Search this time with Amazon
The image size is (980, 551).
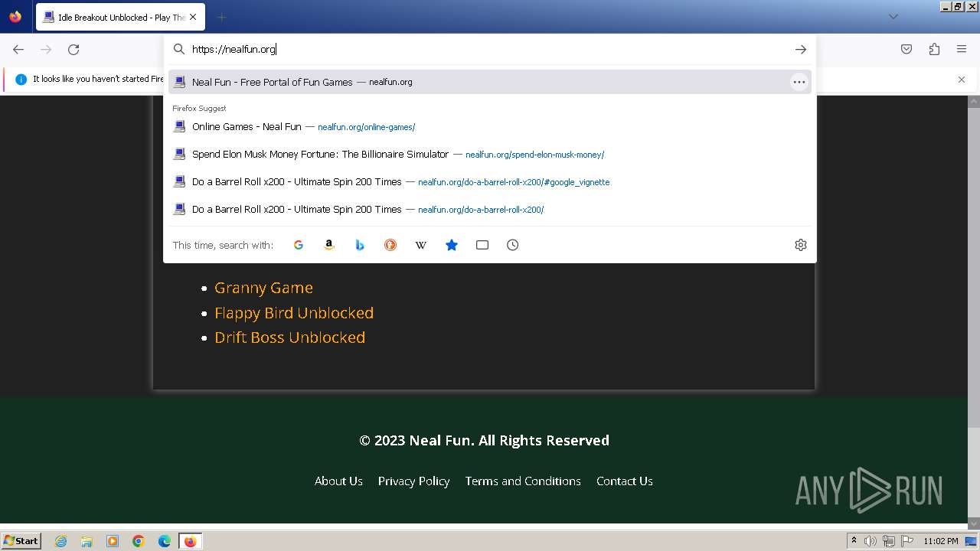329,245
